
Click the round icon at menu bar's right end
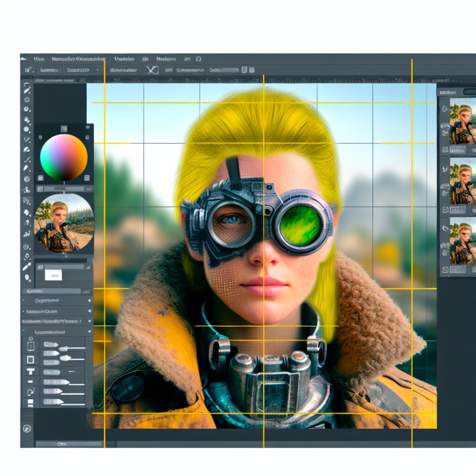[198, 59]
